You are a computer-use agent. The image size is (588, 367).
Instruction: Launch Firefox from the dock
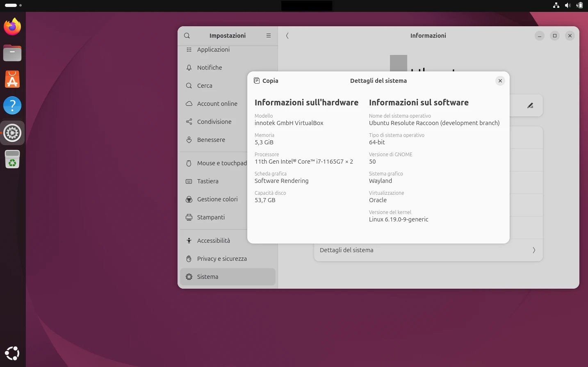(x=12, y=26)
